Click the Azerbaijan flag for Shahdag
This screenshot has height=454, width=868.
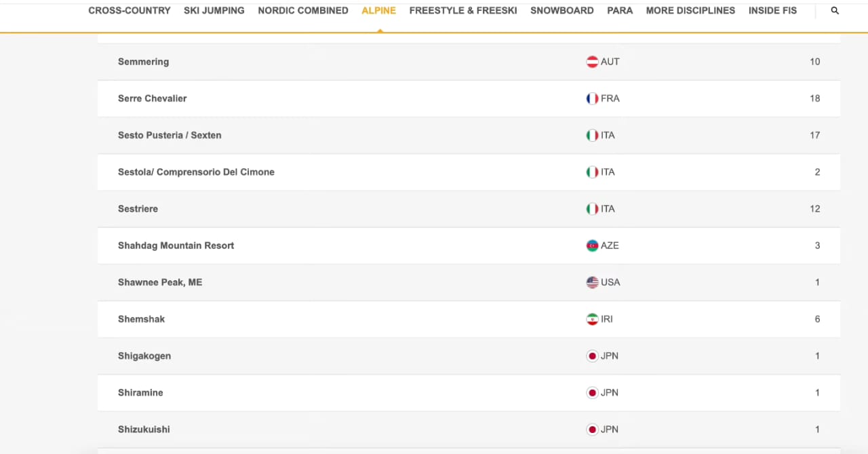click(x=592, y=246)
